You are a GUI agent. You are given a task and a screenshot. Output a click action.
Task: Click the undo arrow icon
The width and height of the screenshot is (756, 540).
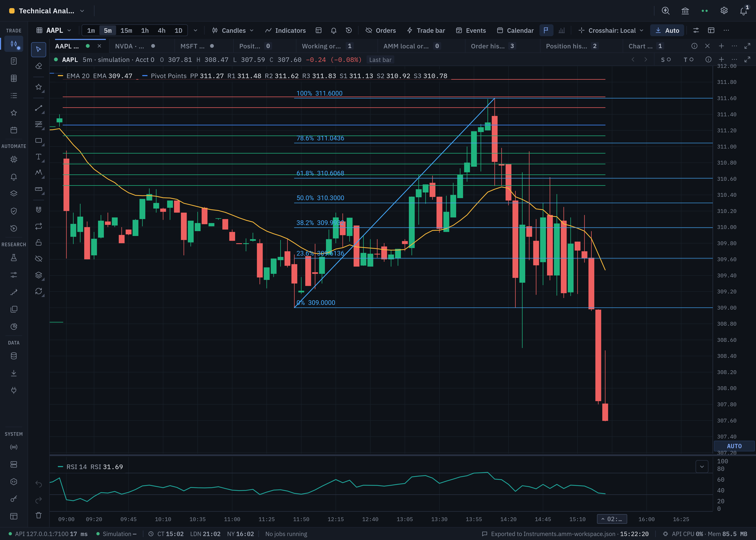(x=39, y=484)
